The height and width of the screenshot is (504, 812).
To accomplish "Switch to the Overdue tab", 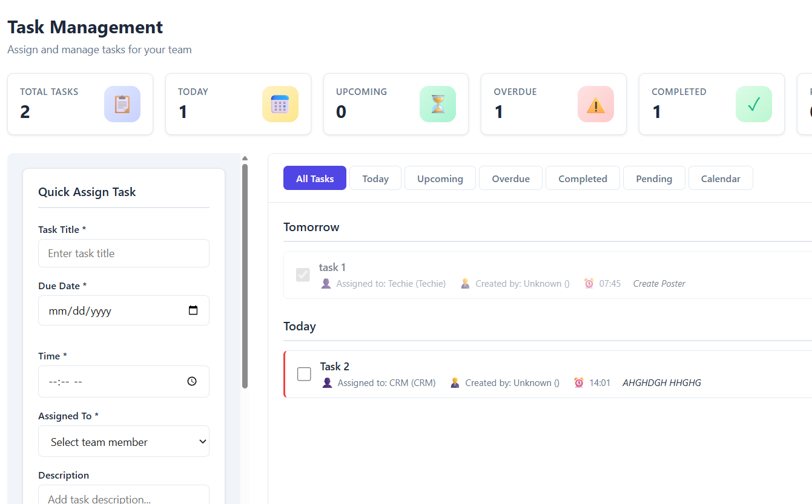I will pyautogui.click(x=510, y=178).
